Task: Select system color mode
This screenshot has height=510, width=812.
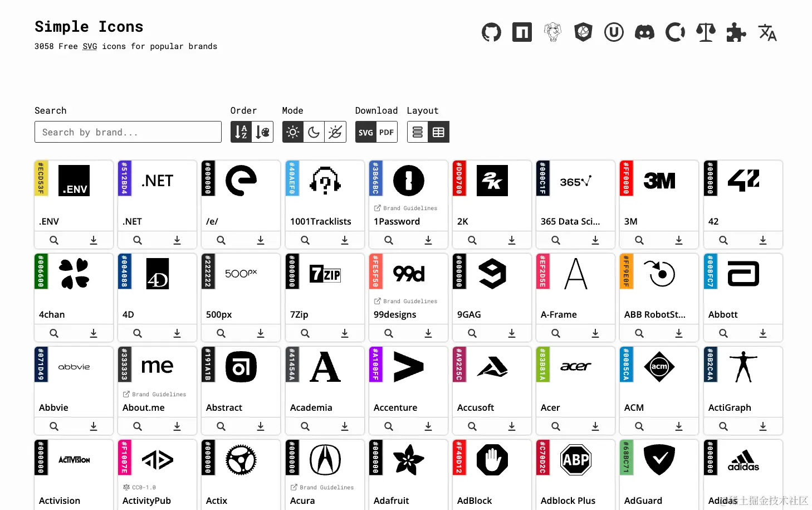Action: (335, 132)
